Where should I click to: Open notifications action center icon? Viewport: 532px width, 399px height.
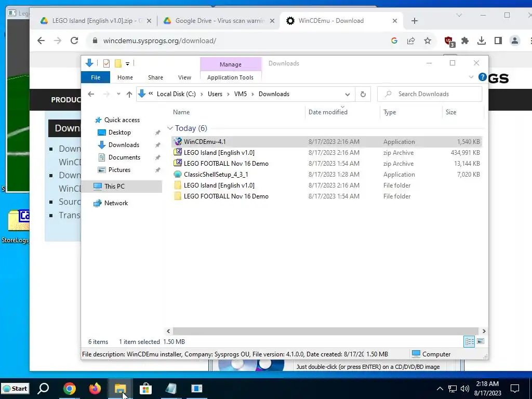point(515,389)
